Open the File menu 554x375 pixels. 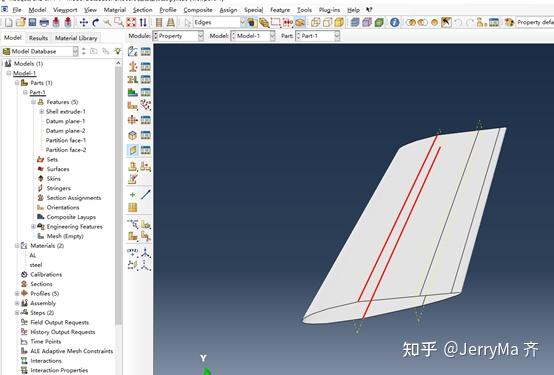coord(17,10)
